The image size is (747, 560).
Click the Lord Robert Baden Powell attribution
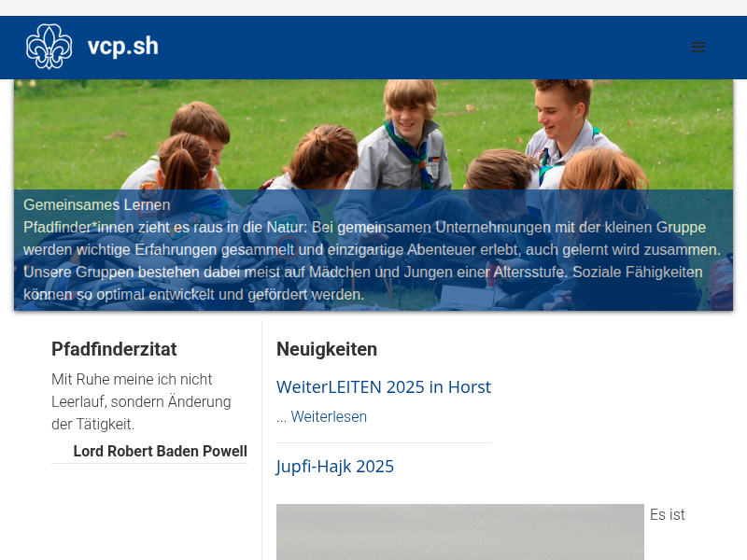point(160,452)
